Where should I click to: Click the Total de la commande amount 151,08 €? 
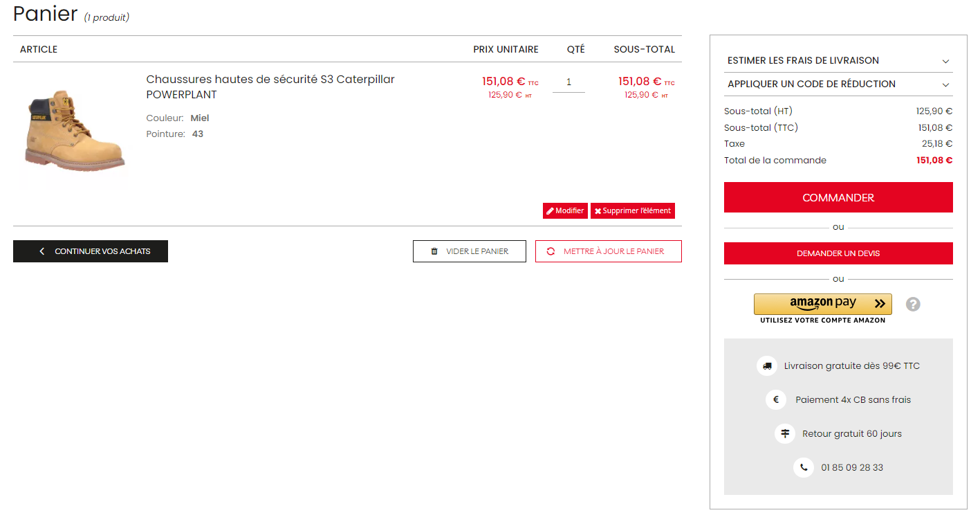pyautogui.click(x=934, y=160)
